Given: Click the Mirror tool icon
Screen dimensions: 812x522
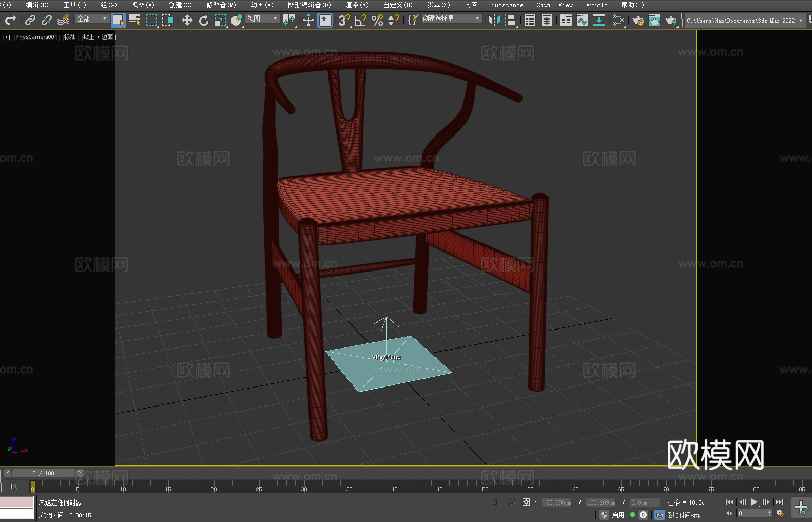Looking at the screenshot, I should pos(494,20).
